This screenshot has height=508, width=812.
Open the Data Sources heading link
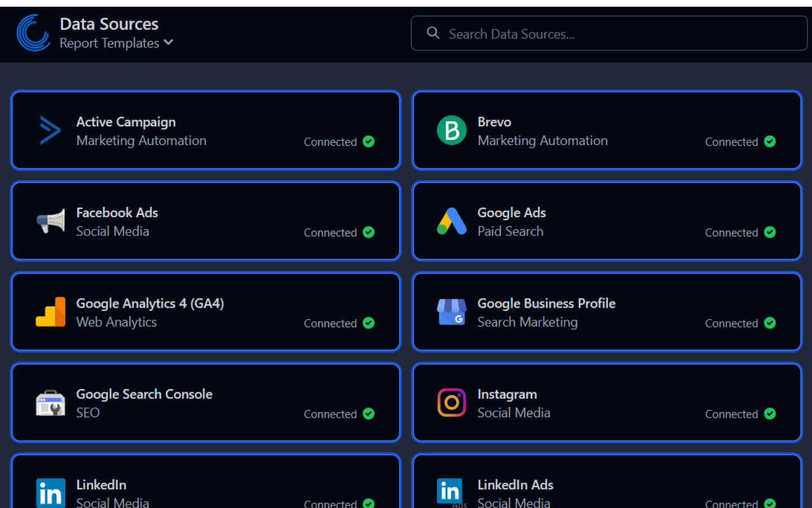(x=109, y=24)
